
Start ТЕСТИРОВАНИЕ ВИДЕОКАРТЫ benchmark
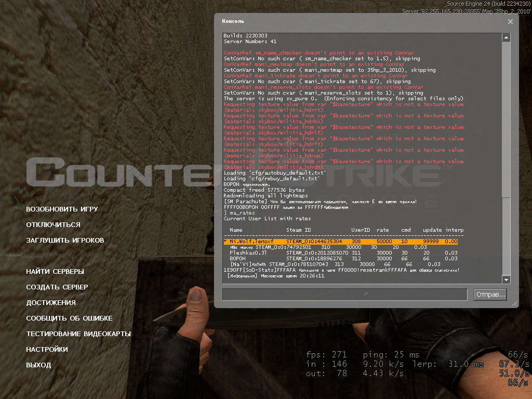pos(78,334)
